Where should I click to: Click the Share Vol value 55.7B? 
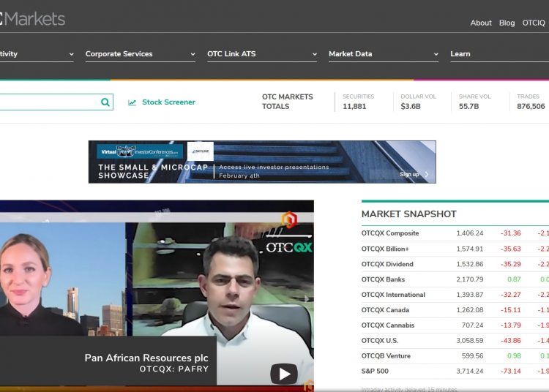(468, 106)
